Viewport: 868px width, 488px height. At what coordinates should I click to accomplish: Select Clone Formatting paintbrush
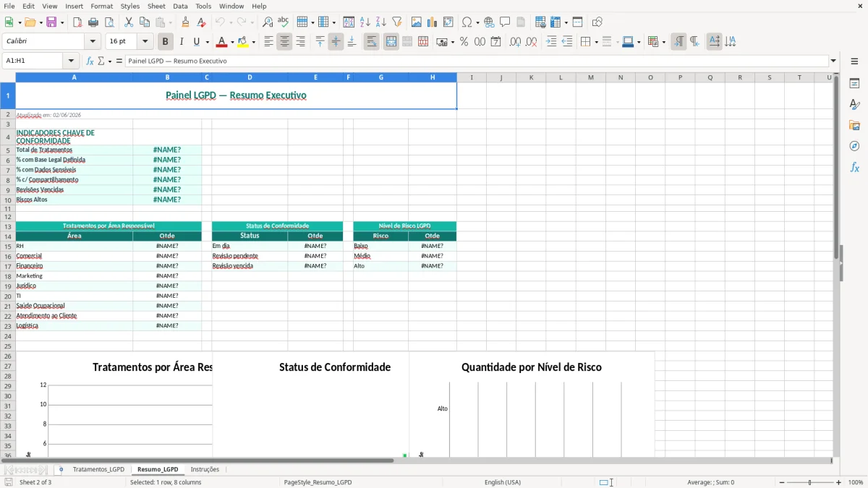click(186, 22)
